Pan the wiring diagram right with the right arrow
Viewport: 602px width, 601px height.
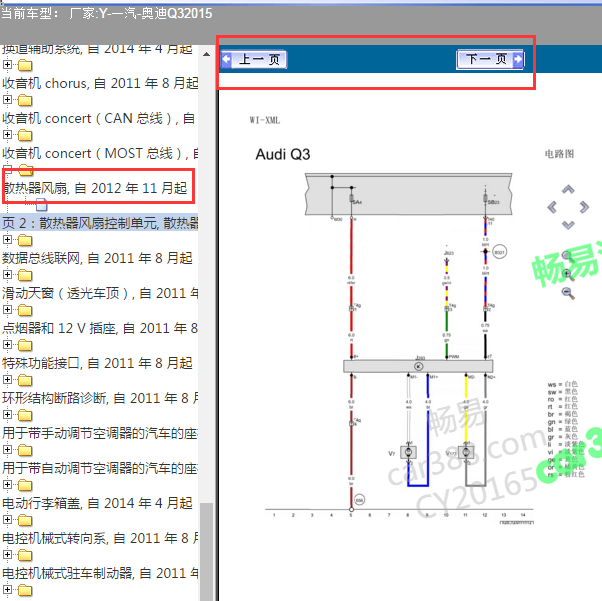click(x=584, y=207)
